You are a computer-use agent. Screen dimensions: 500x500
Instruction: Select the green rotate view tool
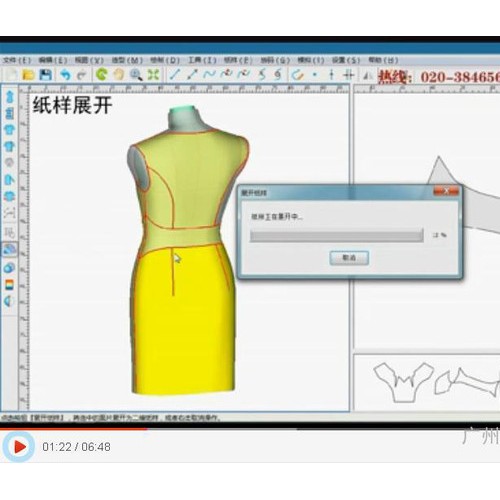tap(102, 74)
